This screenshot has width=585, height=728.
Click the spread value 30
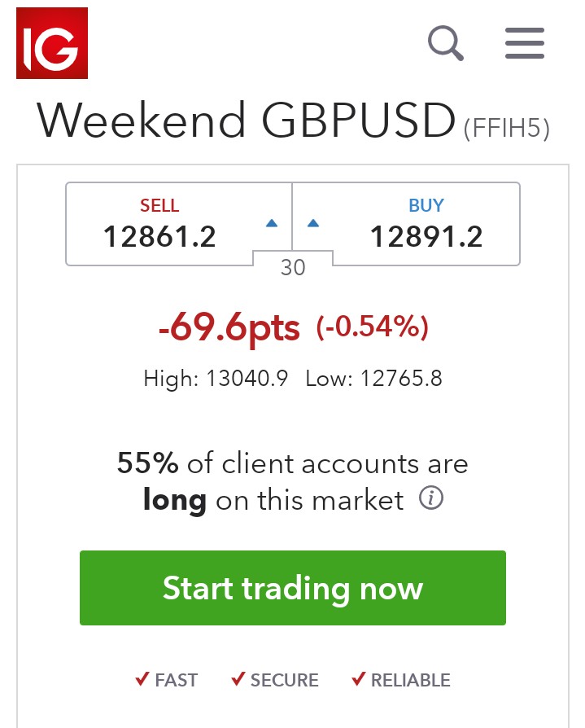coord(293,267)
